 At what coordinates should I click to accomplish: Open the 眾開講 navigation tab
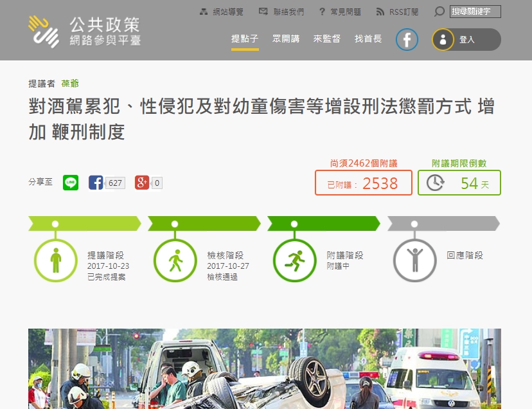(x=286, y=39)
